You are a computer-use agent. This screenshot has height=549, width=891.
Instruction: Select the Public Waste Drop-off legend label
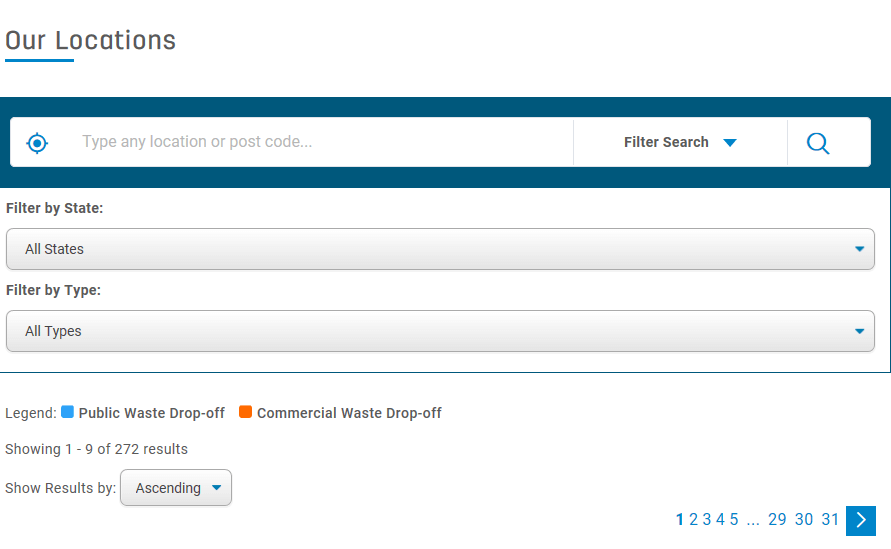[x=152, y=413]
